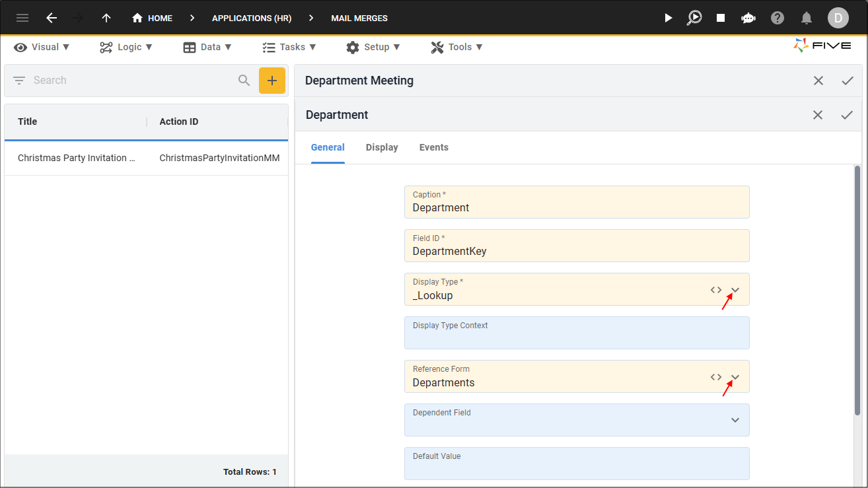This screenshot has width=868, height=488.
Task: Switch to the Events tab
Action: coord(434,147)
